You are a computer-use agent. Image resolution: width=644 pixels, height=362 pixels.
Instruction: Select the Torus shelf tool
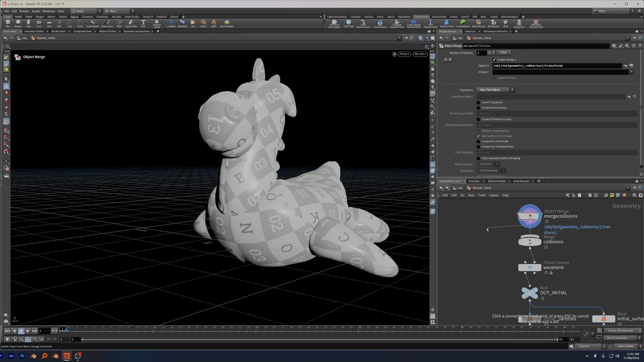point(39,23)
